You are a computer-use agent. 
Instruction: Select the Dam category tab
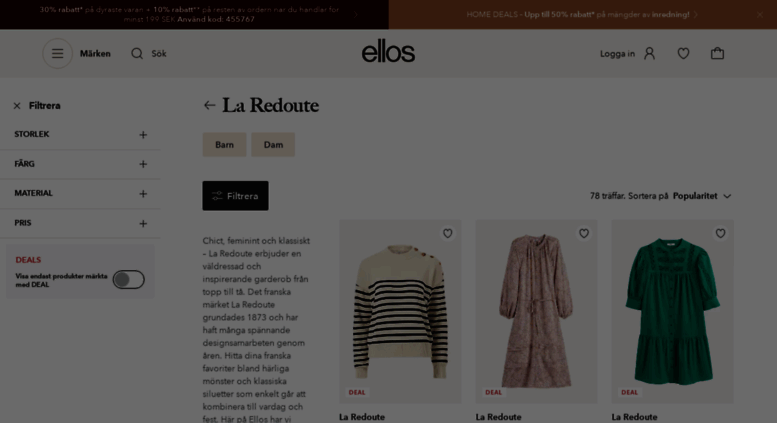pos(273,145)
